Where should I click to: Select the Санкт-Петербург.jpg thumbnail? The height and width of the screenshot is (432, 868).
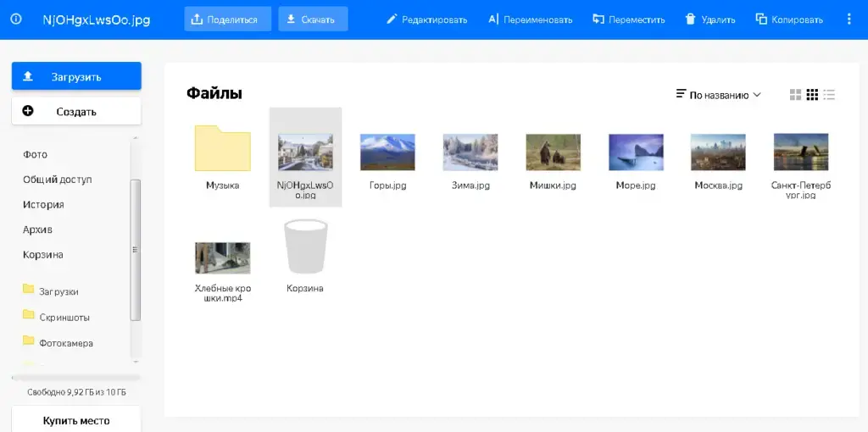801,152
